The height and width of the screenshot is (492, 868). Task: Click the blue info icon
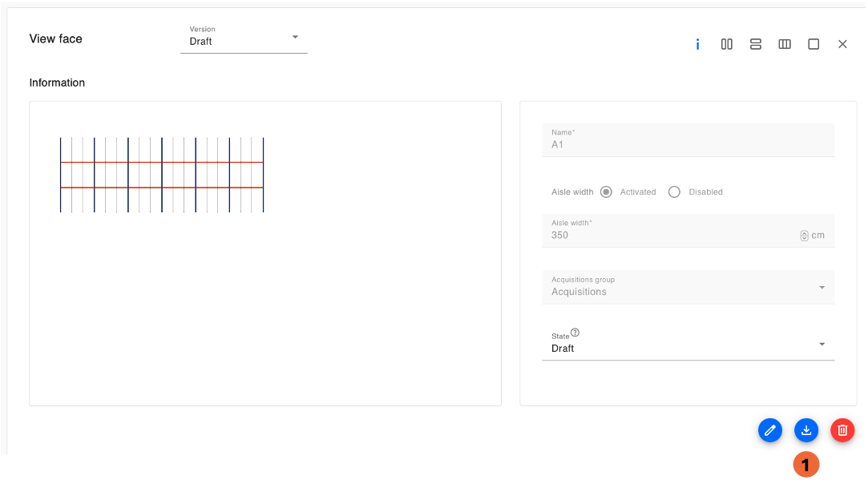click(x=697, y=44)
